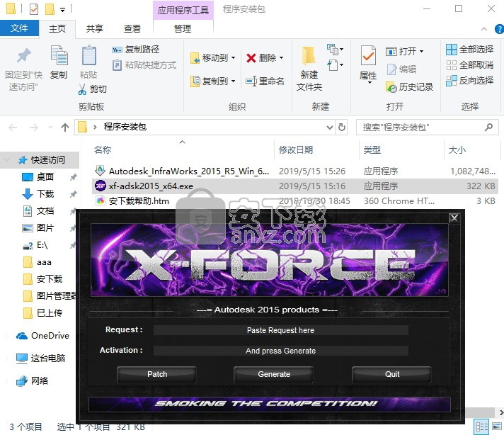The height and width of the screenshot is (435, 504).
Task: Click 复制路径 copy path
Action: point(136,50)
